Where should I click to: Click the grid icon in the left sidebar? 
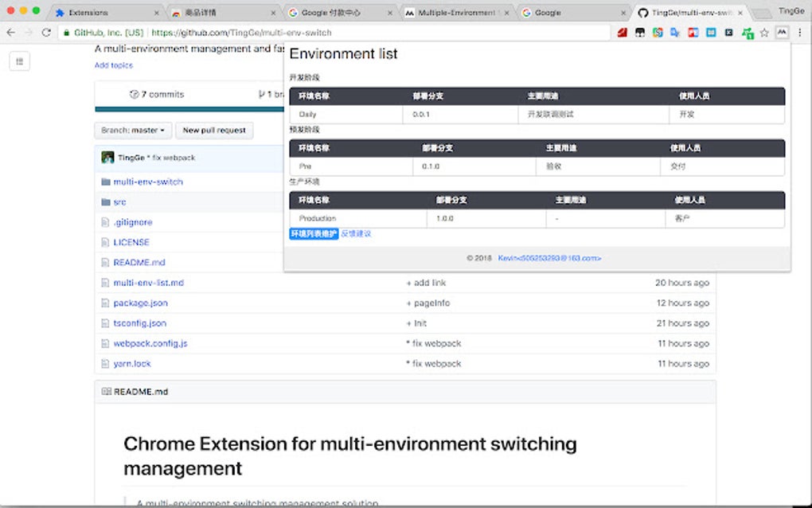pyautogui.click(x=19, y=61)
